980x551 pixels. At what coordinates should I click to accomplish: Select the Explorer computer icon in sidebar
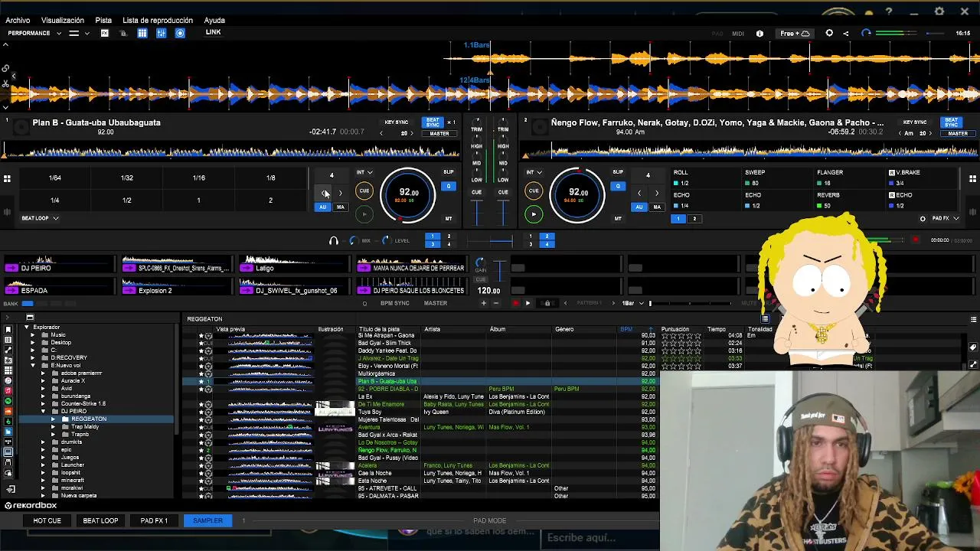(8, 452)
